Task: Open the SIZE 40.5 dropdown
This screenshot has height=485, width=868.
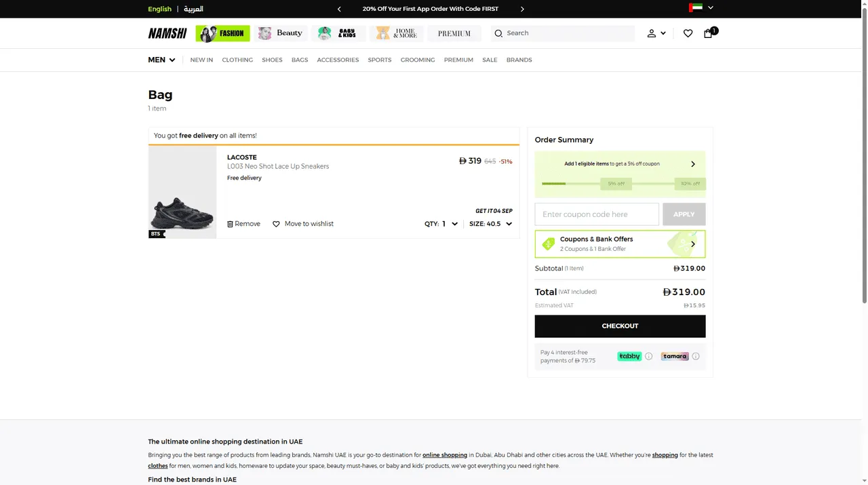Action: click(x=508, y=223)
